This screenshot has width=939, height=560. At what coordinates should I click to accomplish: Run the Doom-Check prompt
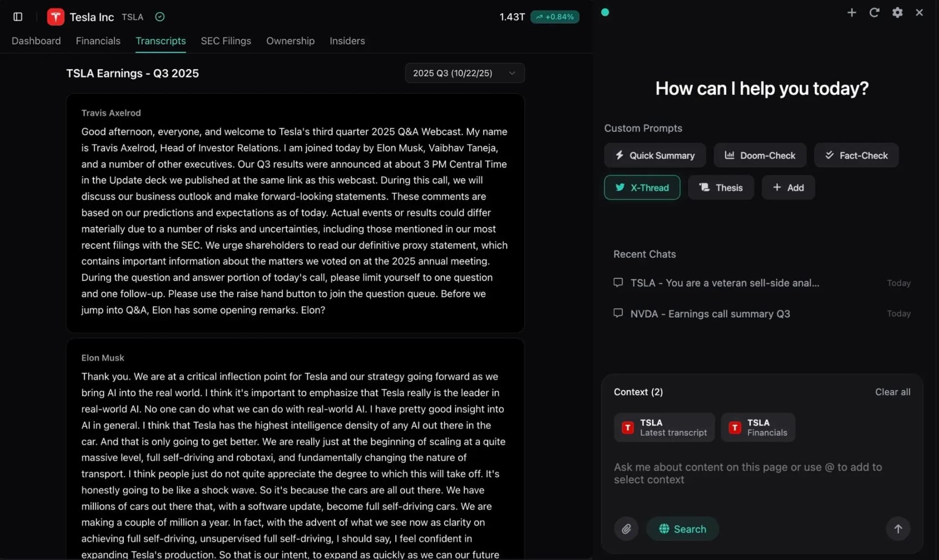coord(760,155)
